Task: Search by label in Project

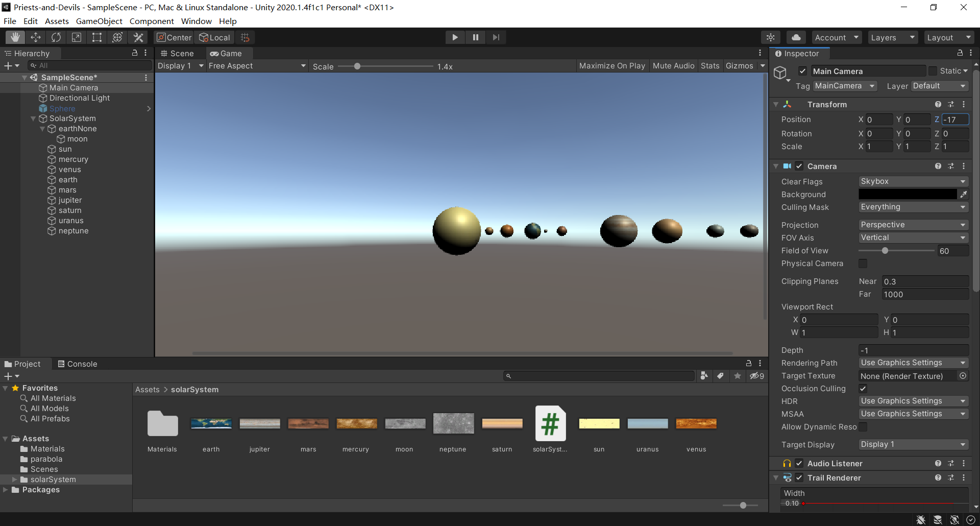Action: 720,376
